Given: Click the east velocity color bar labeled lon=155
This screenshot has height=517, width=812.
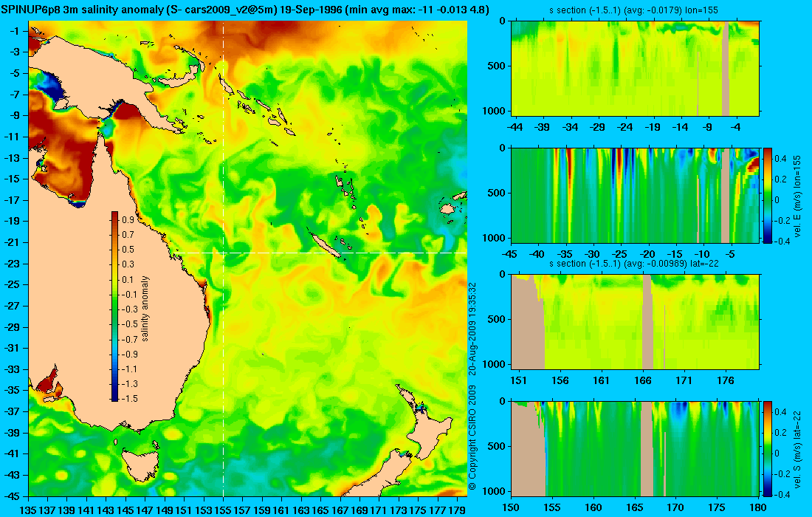Looking at the screenshot, I should click(x=767, y=195).
